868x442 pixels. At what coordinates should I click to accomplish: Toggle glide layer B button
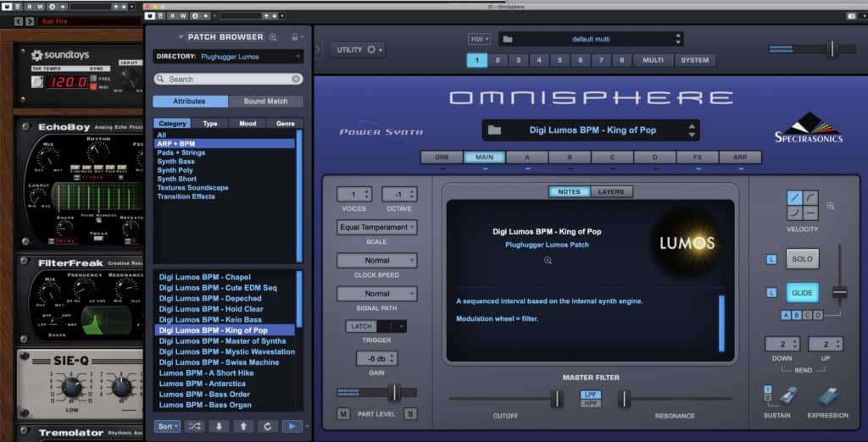(797, 315)
